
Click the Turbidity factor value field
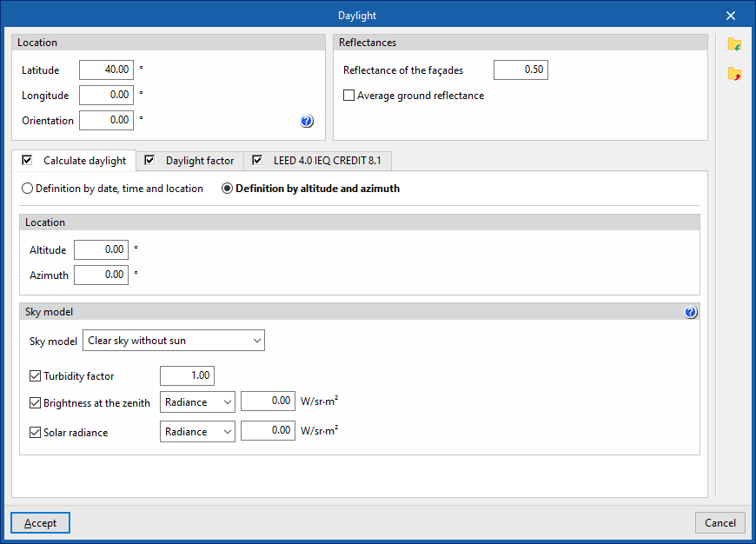tap(187, 375)
